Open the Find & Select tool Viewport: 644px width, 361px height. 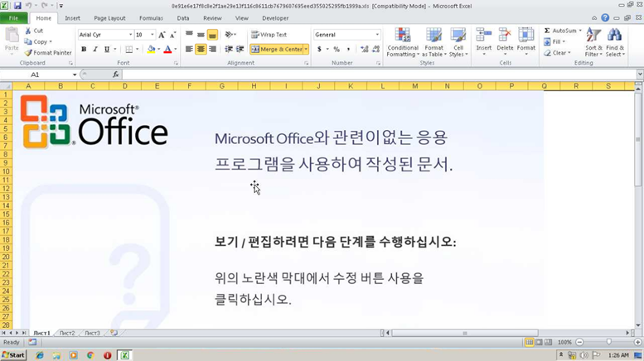(x=615, y=41)
